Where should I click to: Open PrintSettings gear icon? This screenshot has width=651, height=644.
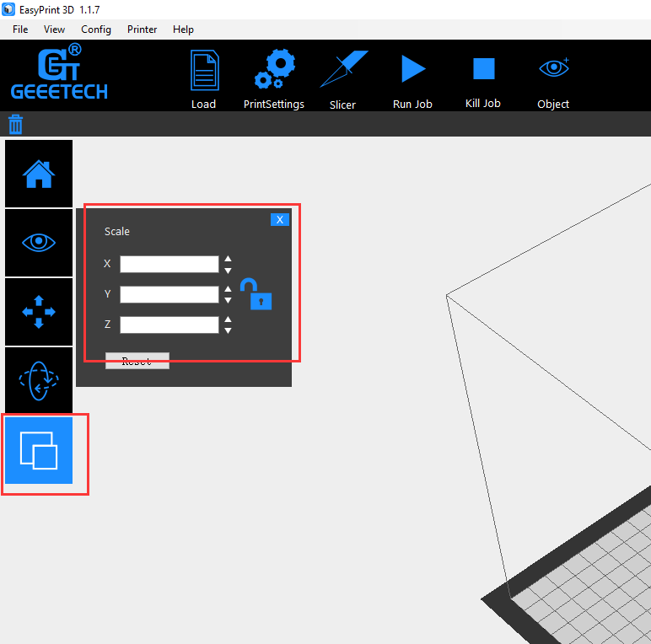coord(274,71)
